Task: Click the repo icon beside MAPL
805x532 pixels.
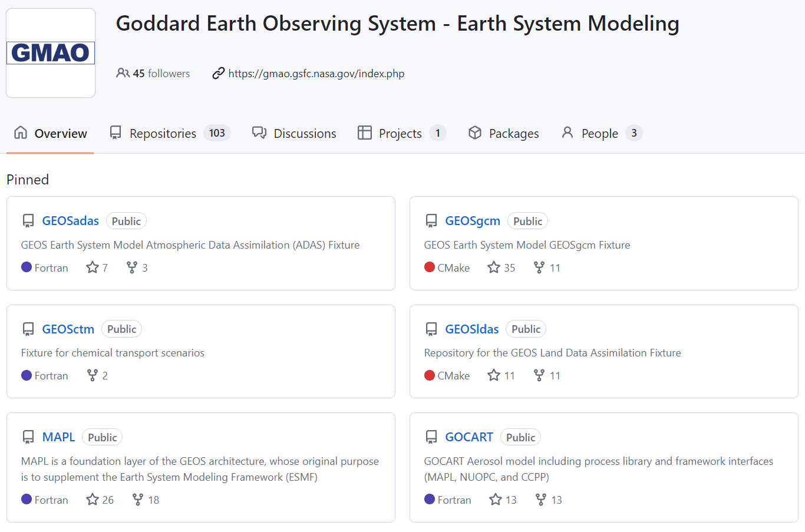Action: click(28, 437)
